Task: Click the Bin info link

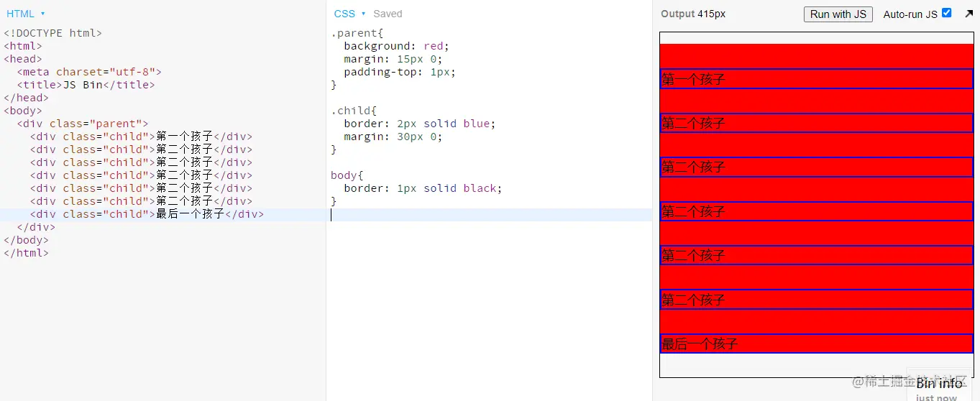Action: pos(939,384)
